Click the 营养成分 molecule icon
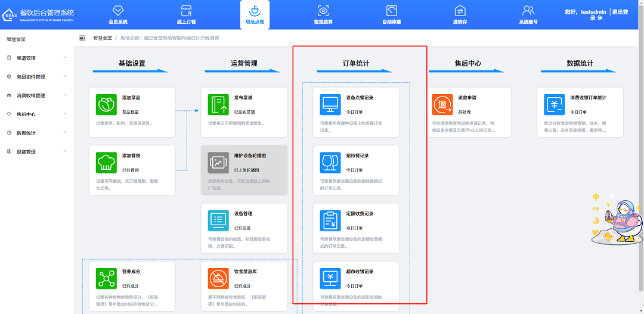 click(x=106, y=278)
